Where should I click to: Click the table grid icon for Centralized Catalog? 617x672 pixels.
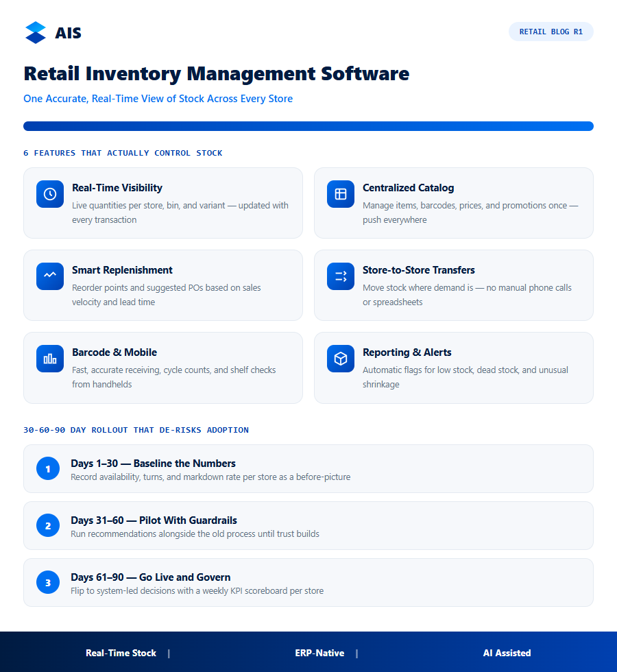click(341, 194)
